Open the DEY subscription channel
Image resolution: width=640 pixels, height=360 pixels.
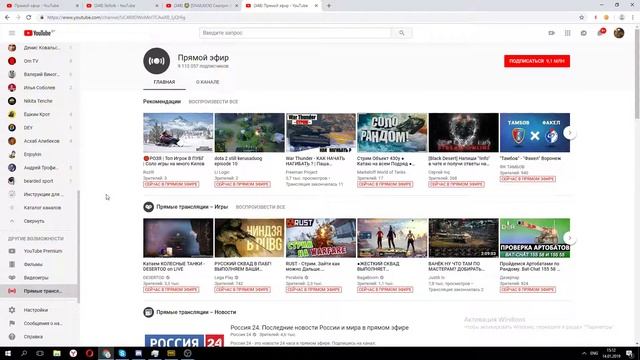[x=39, y=128]
